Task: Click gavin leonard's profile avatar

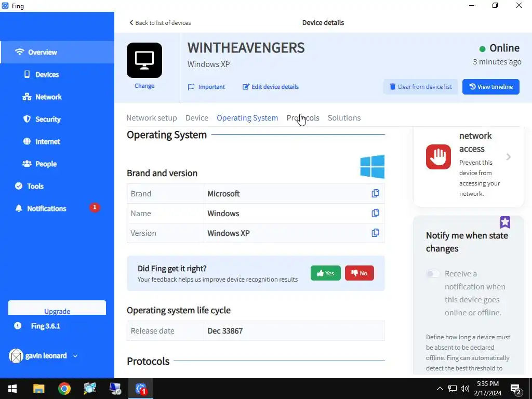Action: pos(16,356)
